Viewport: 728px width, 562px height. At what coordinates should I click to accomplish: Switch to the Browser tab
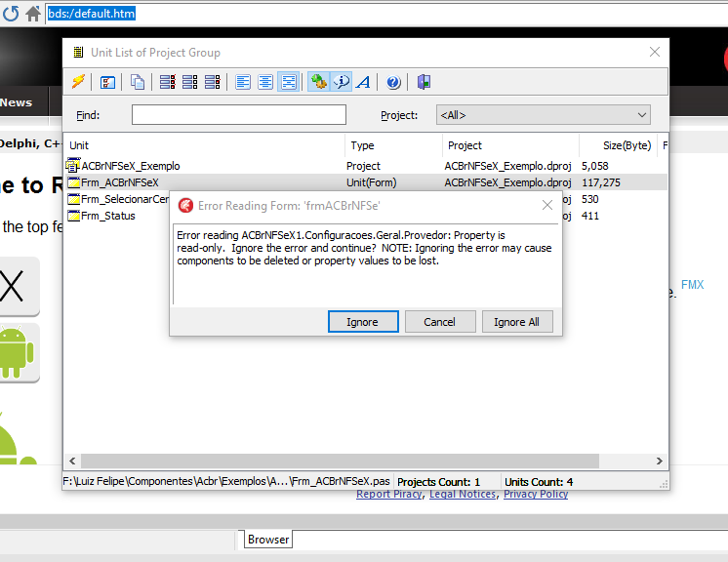click(268, 540)
